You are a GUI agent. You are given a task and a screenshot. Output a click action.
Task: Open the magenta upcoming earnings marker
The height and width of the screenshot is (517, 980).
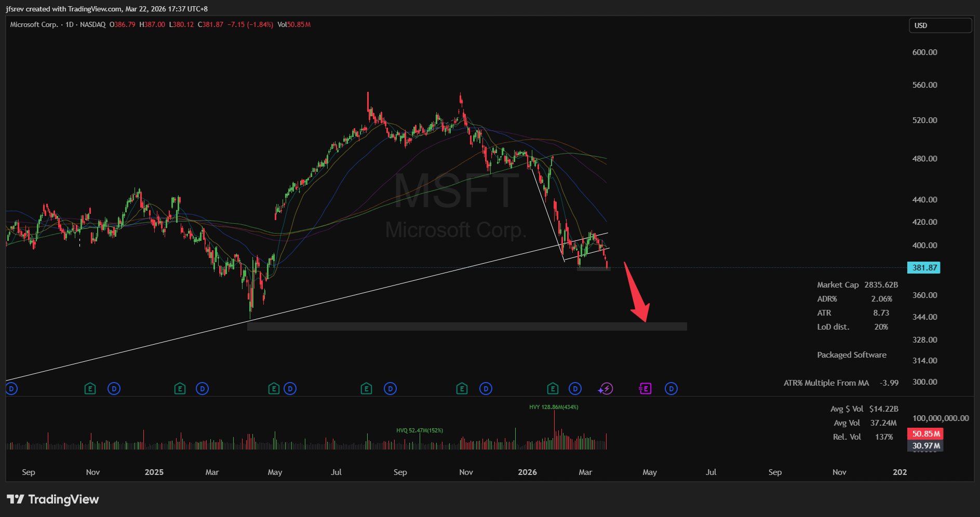click(x=645, y=388)
